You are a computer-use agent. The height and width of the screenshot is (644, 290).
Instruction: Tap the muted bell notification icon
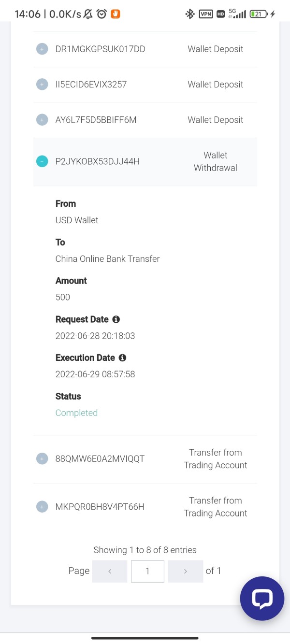click(88, 14)
